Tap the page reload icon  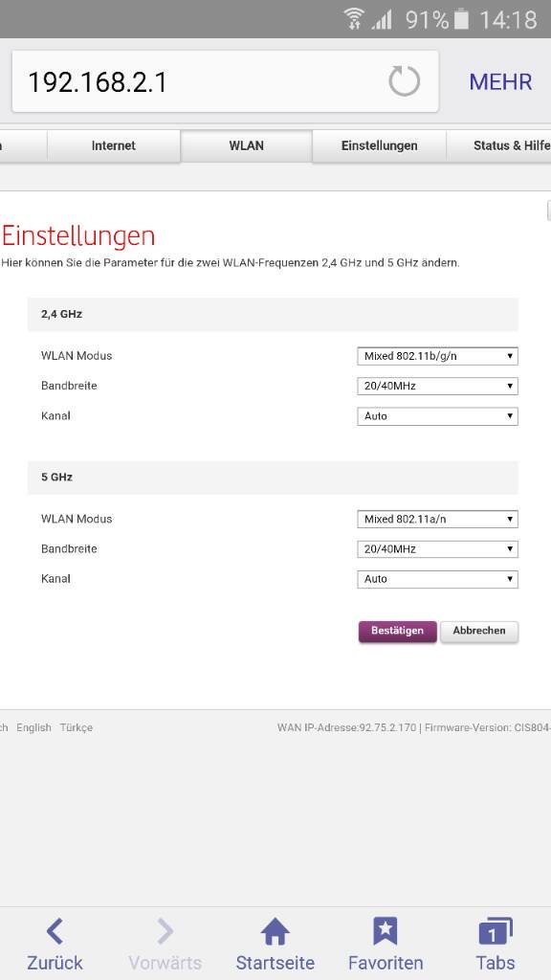(405, 81)
